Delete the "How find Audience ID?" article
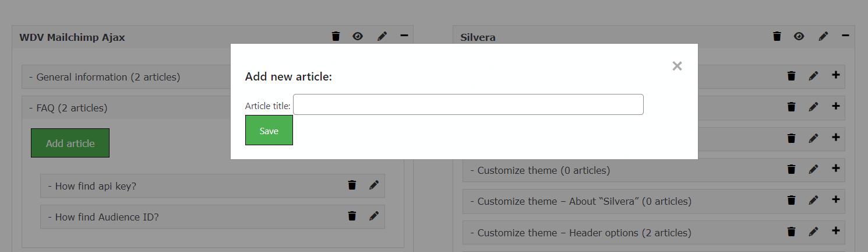 coord(352,216)
